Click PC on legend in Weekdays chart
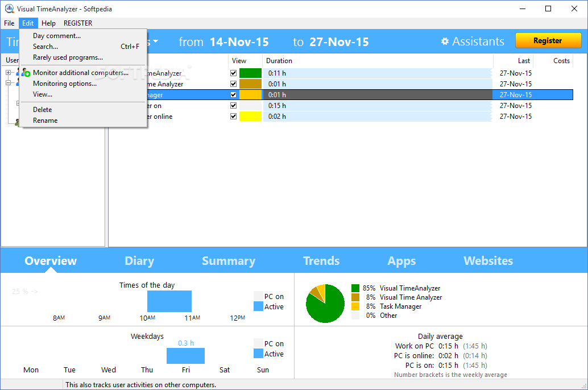Image resolution: width=588 pixels, height=390 pixels. pyautogui.click(x=269, y=343)
